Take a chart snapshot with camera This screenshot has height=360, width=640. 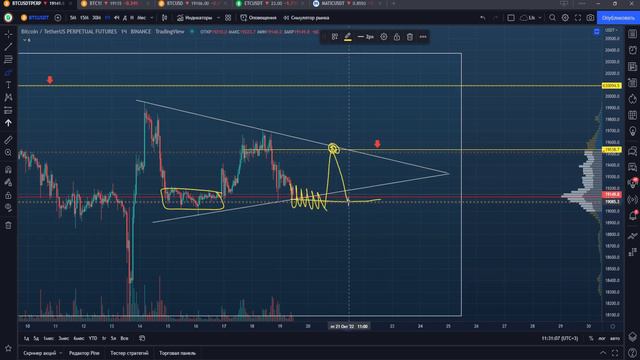coord(591,18)
